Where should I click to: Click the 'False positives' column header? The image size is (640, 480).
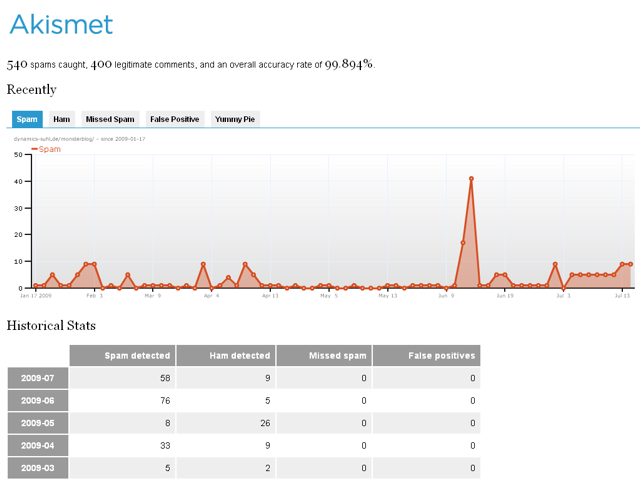[x=427, y=356]
